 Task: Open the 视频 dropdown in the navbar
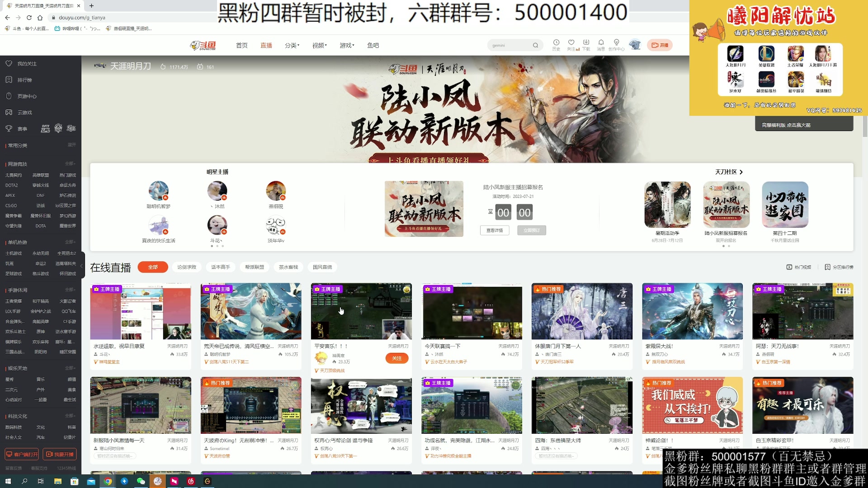click(x=319, y=45)
